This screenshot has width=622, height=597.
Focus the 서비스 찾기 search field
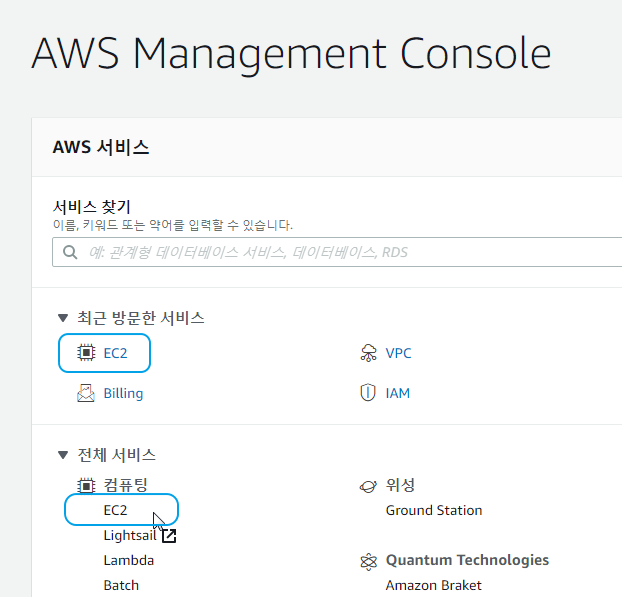click(x=337, y=252)
